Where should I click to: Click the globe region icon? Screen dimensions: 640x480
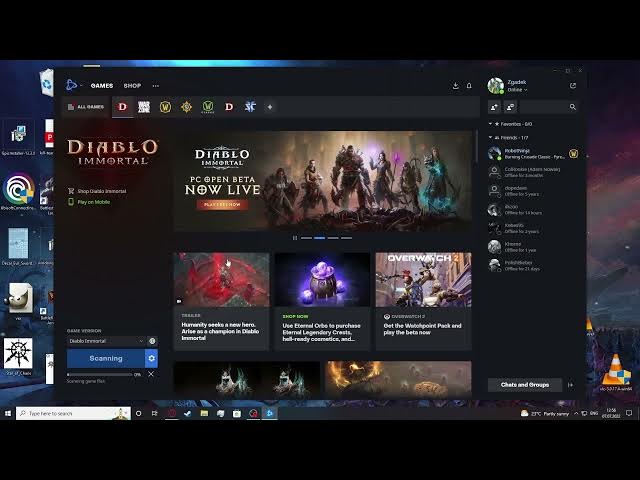[x=152, y=341]
